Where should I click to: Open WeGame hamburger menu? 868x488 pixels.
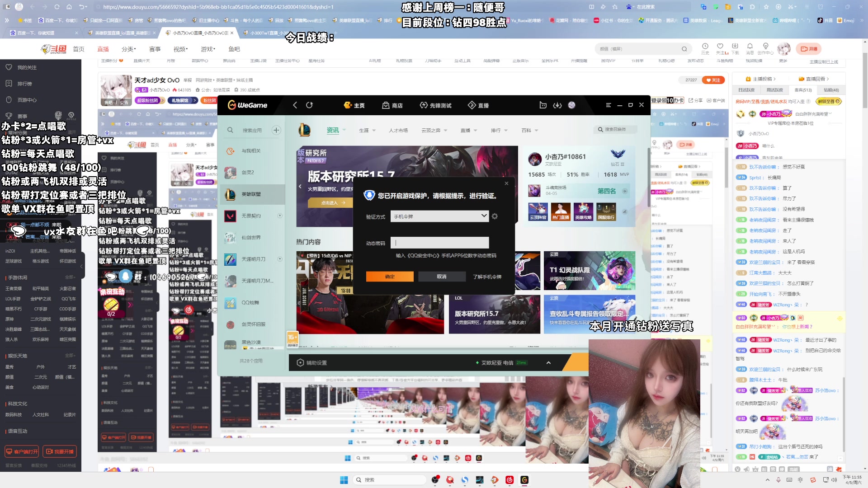[609, 105]
